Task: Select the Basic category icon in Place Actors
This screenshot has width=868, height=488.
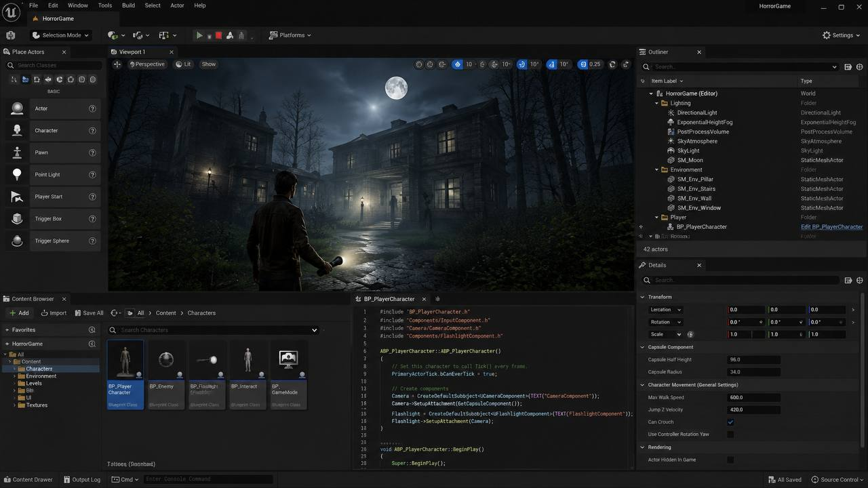Action: click(25, 79)
